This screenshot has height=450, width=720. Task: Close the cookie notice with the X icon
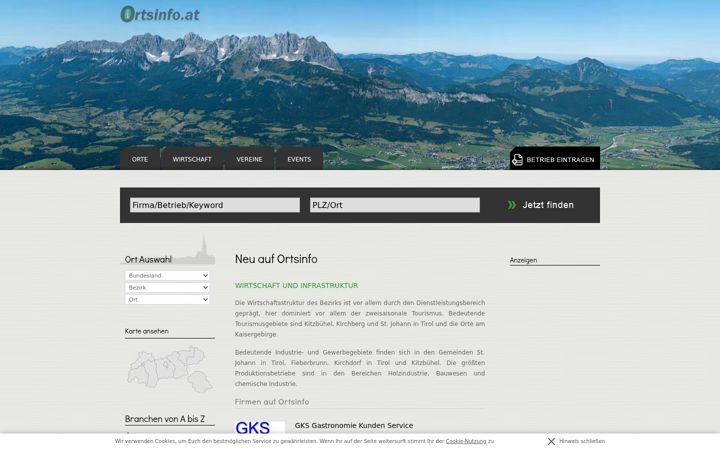[x=551, y=441]
